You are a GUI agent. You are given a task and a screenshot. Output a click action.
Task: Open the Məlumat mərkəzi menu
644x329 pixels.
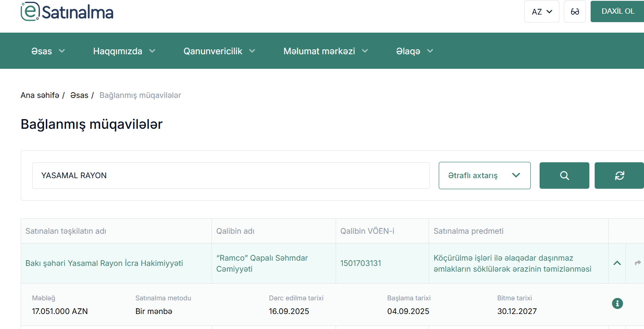pyautogui.click(x=326, y=51)
